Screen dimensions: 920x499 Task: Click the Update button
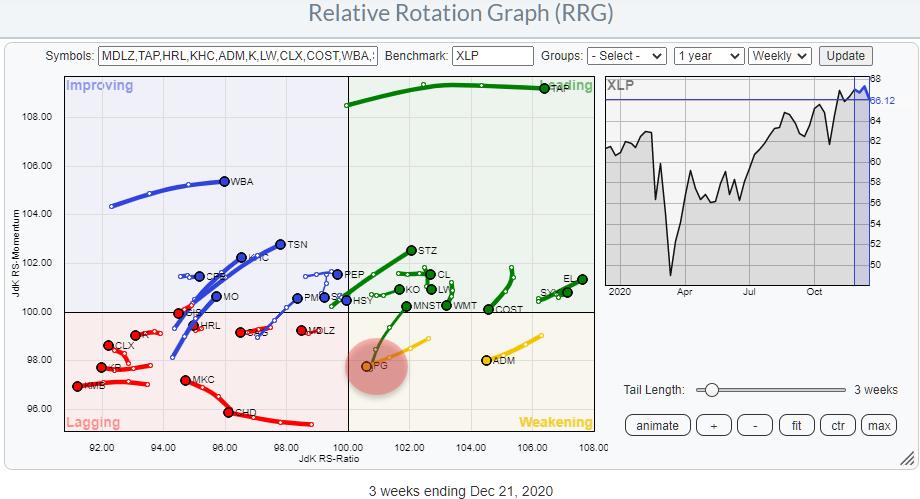click(845, 56)
